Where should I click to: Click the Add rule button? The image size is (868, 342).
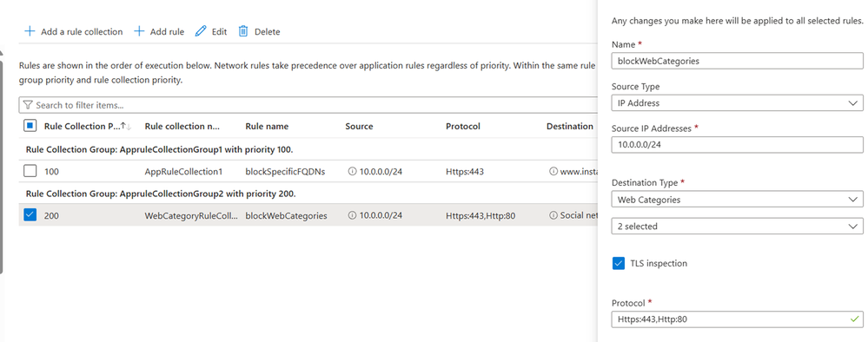click(x=159, y=31)
